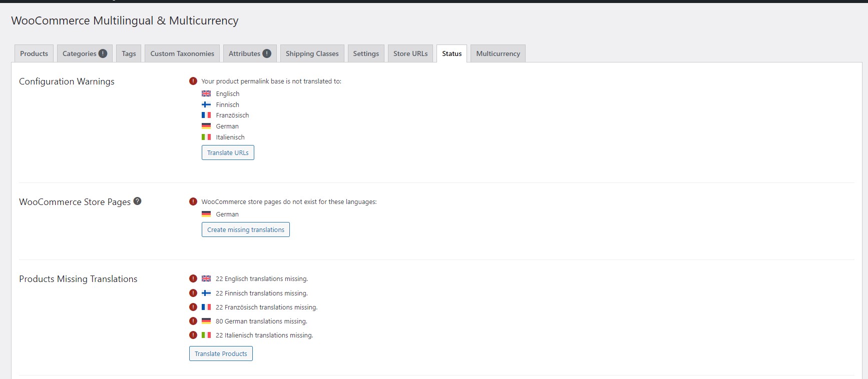
Task: Click Finnish flag beside Finnisch in permalink list
Action: click(x=206, y=104)
